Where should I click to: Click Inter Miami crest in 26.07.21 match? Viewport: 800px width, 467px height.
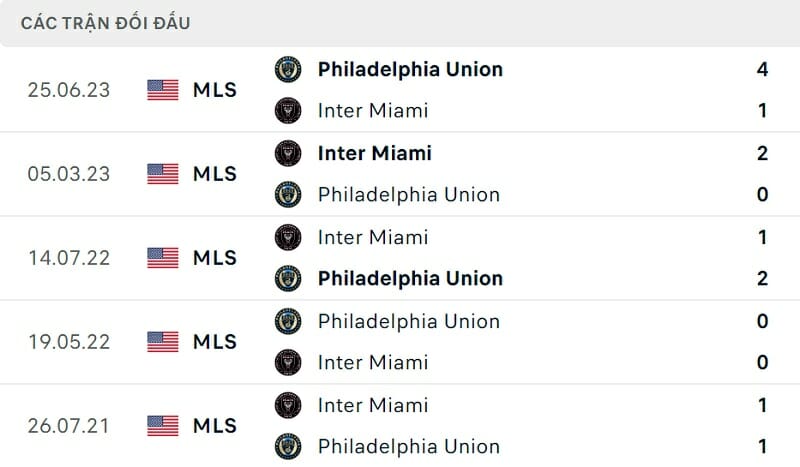point(288,405)
